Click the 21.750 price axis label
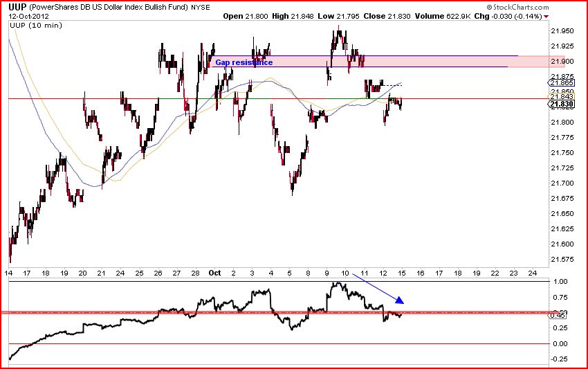Image resolution: width=588 pixels, height=369 pixels. pyautogui.click(x=562, y=152)
